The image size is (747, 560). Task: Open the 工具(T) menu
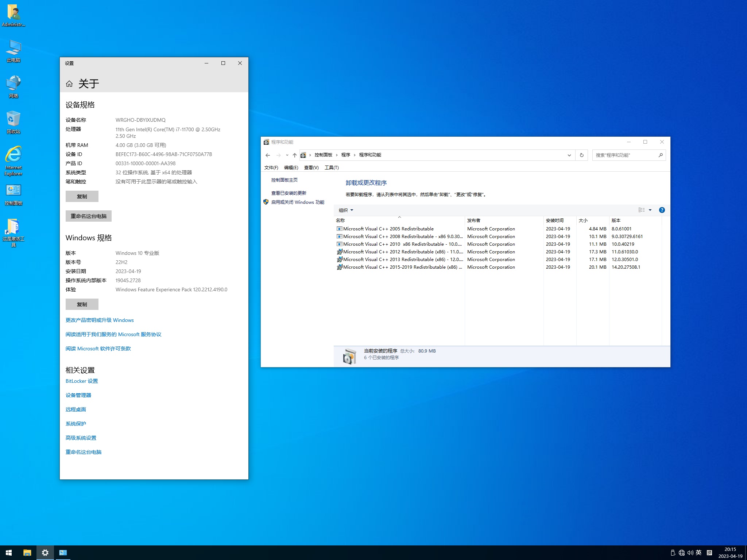[332, 168]
